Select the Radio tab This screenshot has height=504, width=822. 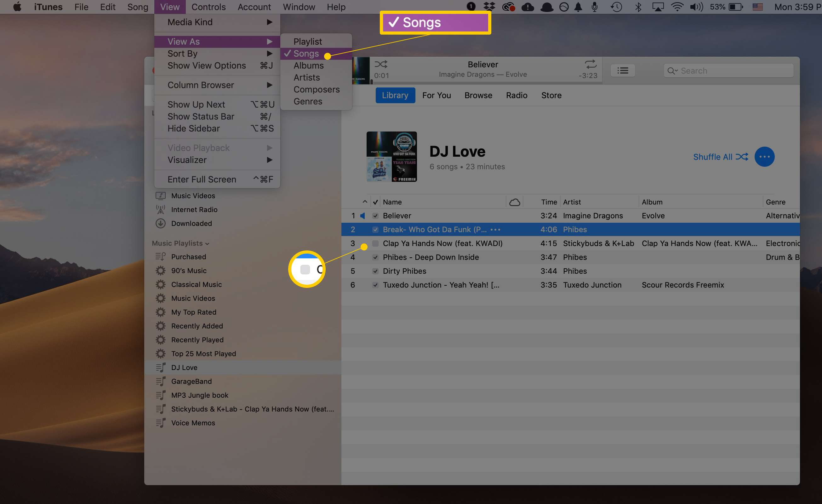(x=516, y=95)
